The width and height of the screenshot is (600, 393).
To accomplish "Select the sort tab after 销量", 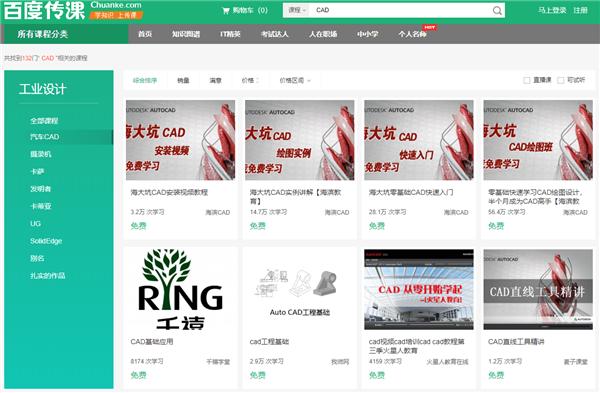I will point(215,80).
